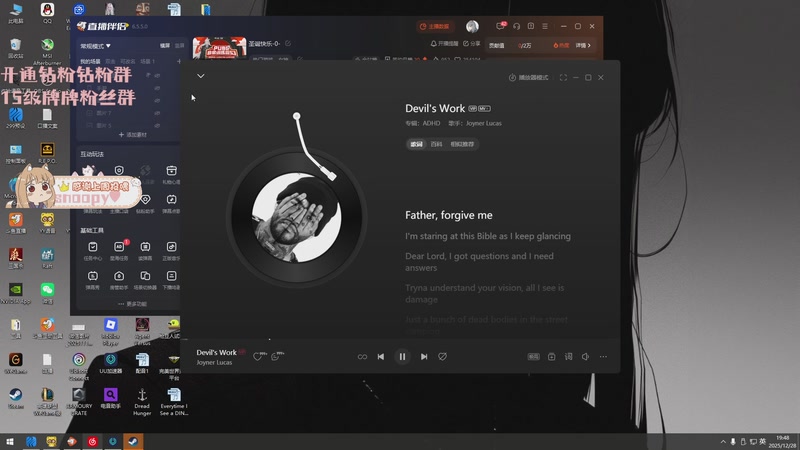800x450 pixels.
Task: Open more options ellipsis in player bar
Action: pos(603,357)
